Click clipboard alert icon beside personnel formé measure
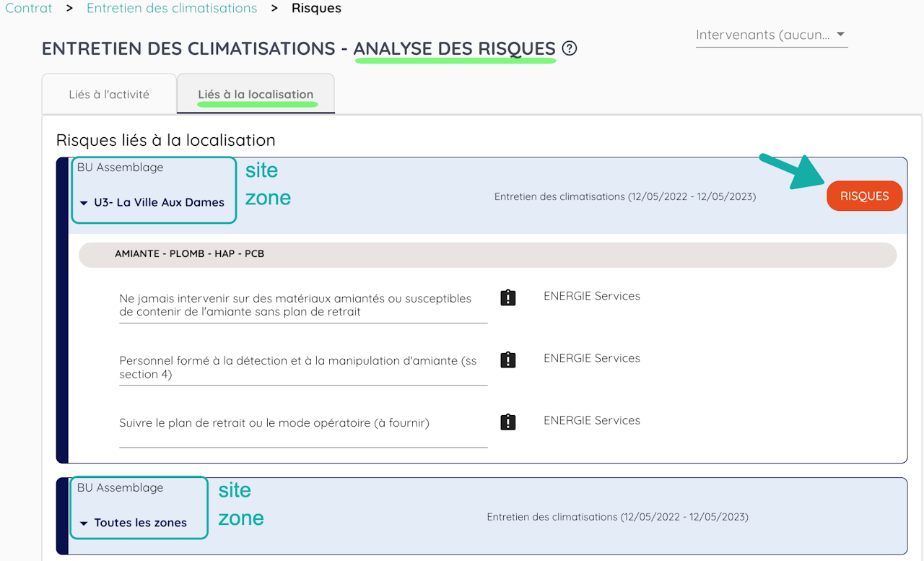The image size is (924, 561). (508, 360)
